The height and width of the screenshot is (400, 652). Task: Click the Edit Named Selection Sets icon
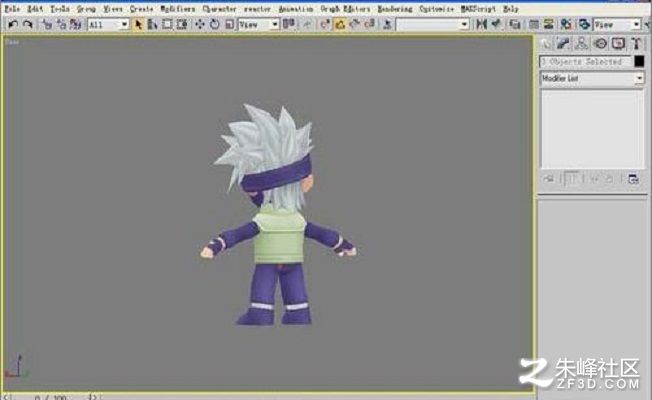[387, 25]
